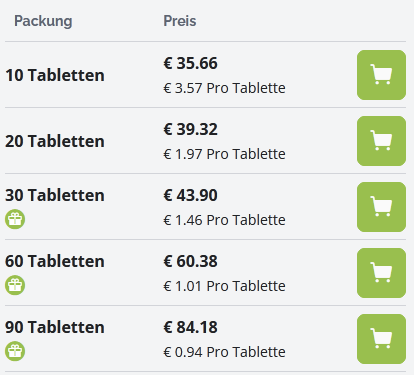This screenshot has width=414, height=375.
Task: Select the 20 Tabletten package label
Action: click(55, 141)
